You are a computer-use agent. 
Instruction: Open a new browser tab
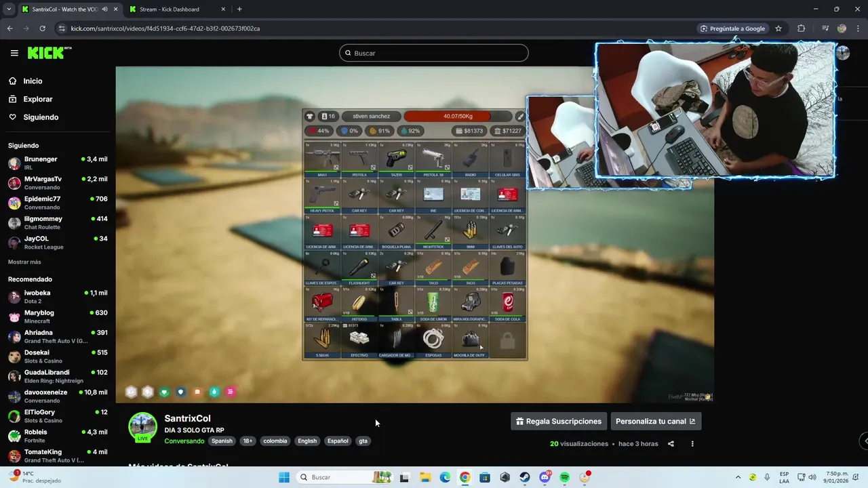[x=239, y=9]
